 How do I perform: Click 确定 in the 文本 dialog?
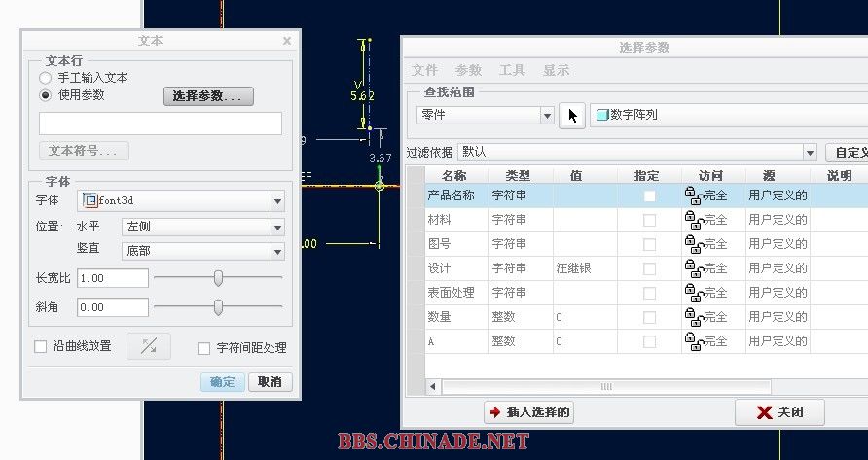(x=223, y=382)
